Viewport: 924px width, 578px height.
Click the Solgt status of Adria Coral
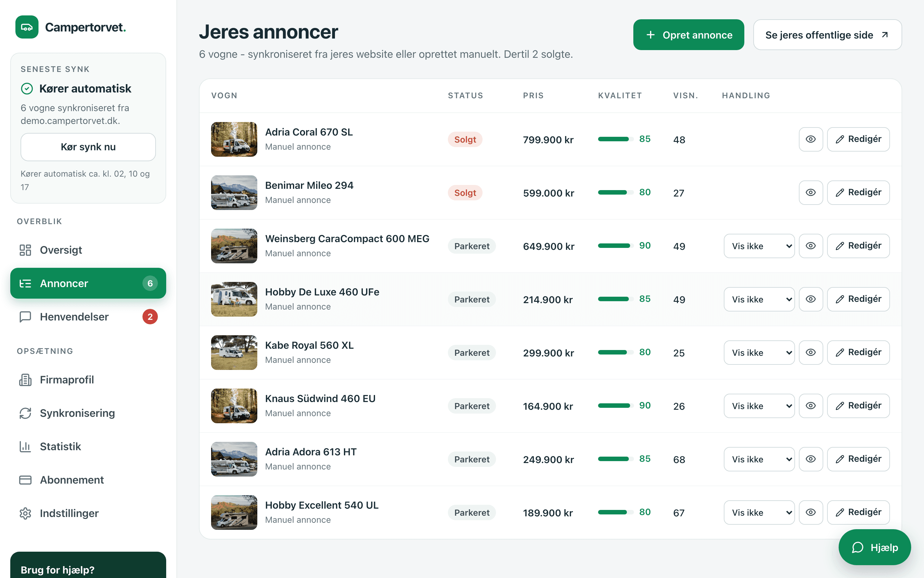coord(465,140)
